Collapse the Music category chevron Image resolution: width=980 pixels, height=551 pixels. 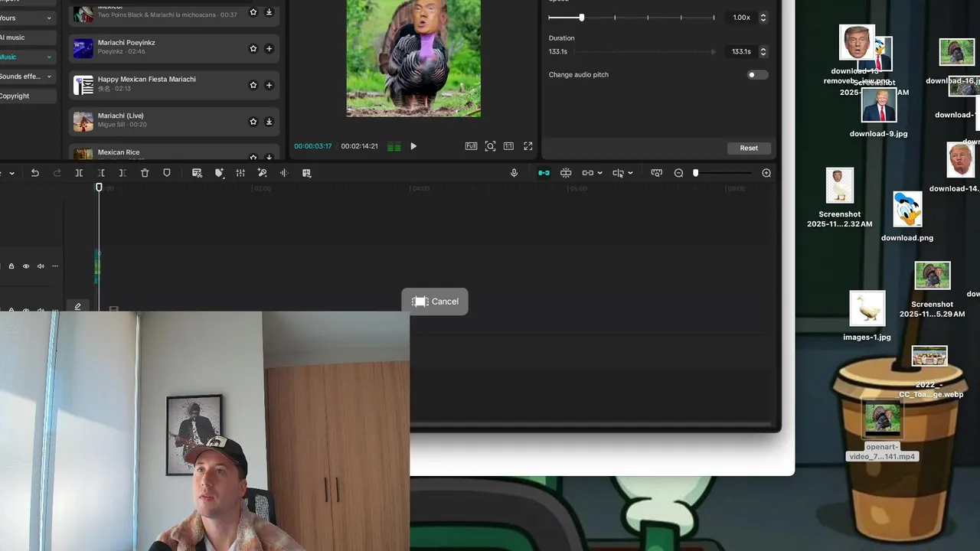(50, 57)
